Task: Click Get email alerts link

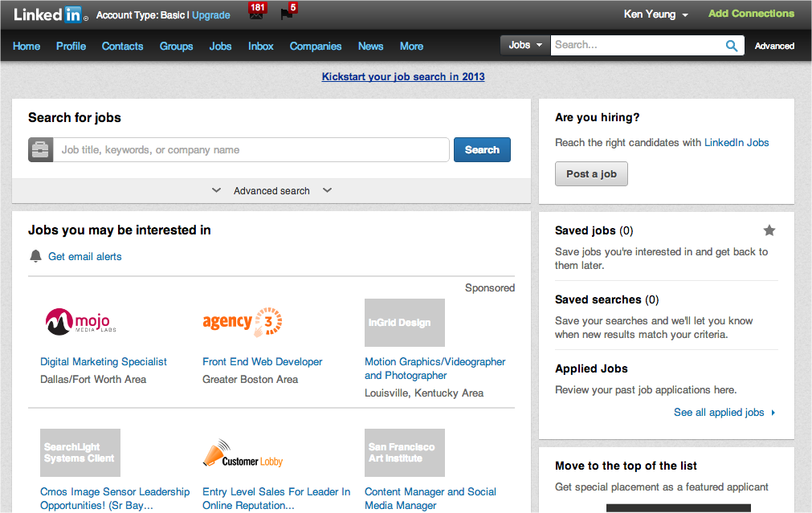Action: (85, 256)
